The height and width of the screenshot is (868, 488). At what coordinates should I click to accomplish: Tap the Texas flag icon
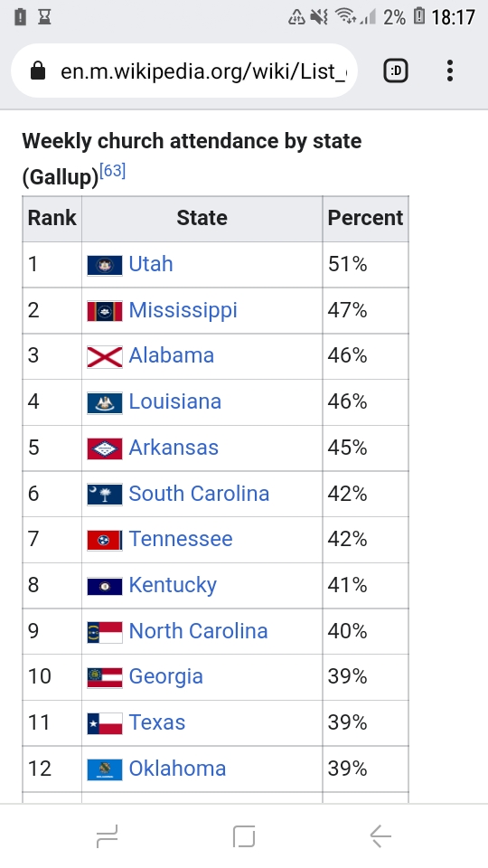[105, 723]
